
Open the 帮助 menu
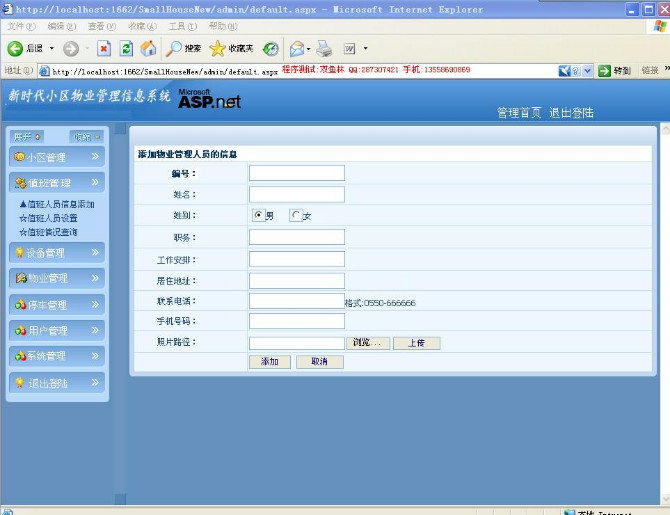pyautogui.click(x=223, y=26)
